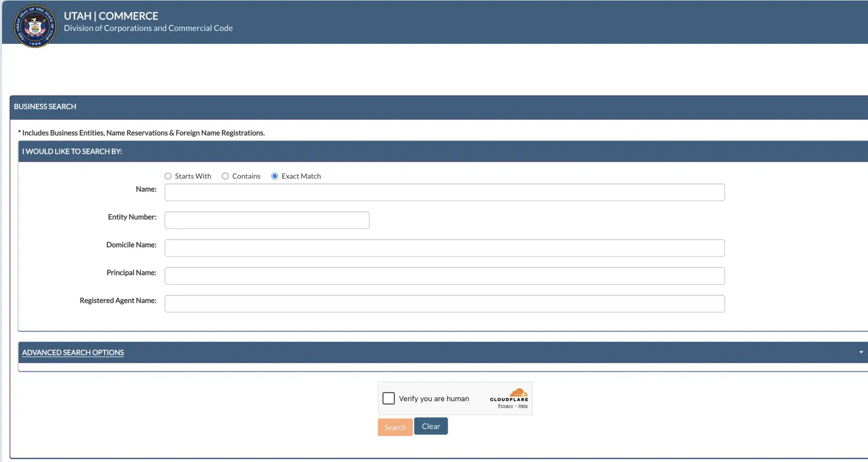The height and width of the screenshot is (462, 868).
Task: Open the Cloudflare Help link
Action: (523, 406)
